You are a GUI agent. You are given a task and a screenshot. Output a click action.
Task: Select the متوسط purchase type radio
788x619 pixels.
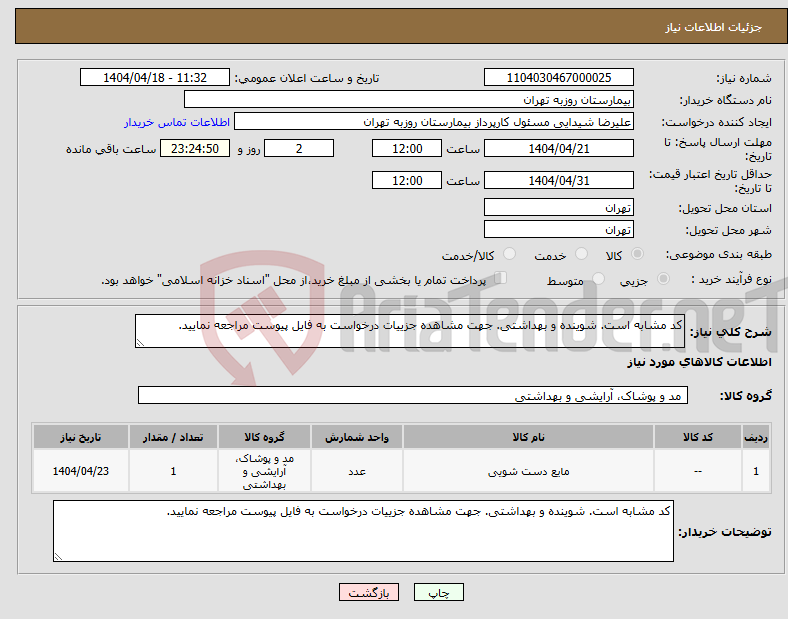(x=598, y=279)
